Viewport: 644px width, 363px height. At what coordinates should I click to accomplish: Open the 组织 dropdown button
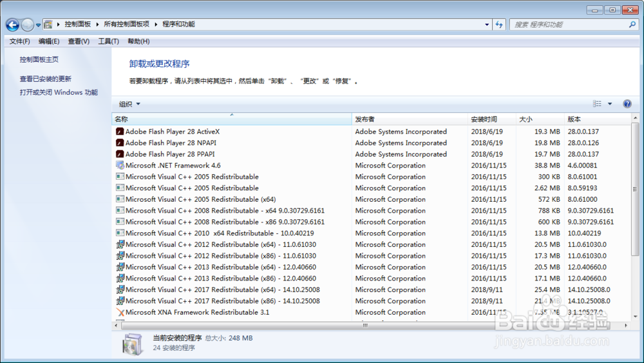(129, 104)
